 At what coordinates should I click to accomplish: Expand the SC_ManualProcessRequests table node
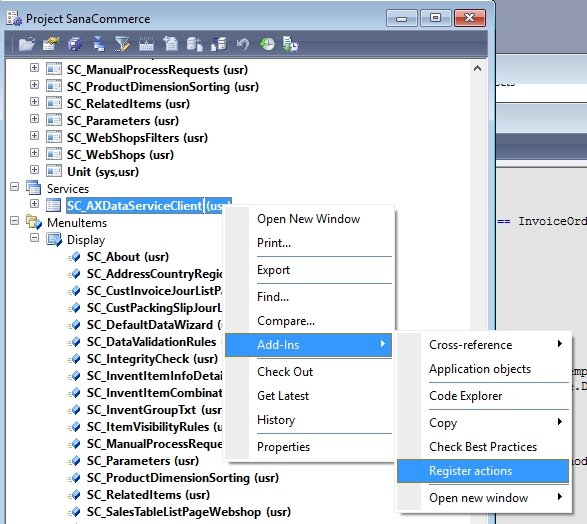pos(34,68)
